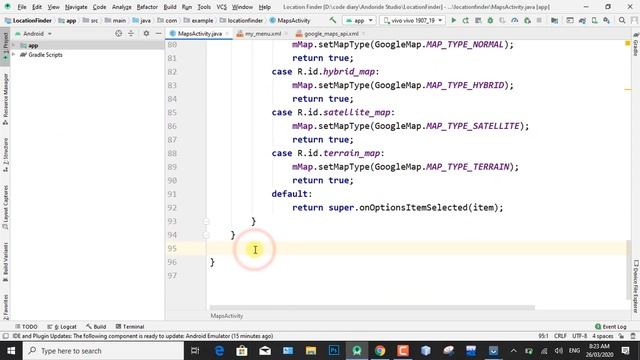Screen dimensions: 640x360
Task: Open the Navigate menu
Action: tap(76, 7)
